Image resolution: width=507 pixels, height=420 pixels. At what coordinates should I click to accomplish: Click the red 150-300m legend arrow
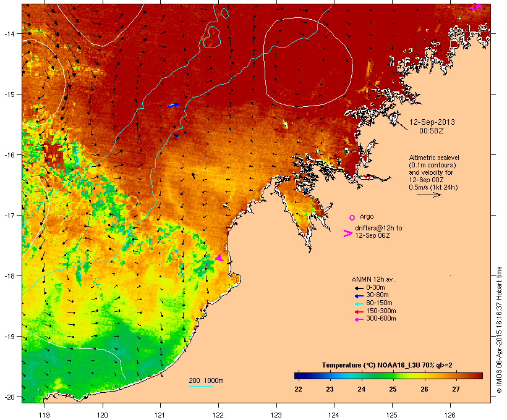(x=359, y=312)
